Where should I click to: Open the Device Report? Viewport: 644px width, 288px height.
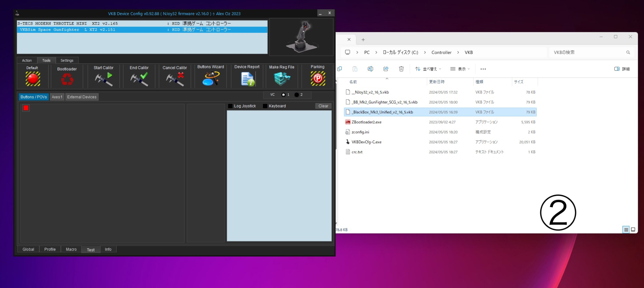coord(247,79)
